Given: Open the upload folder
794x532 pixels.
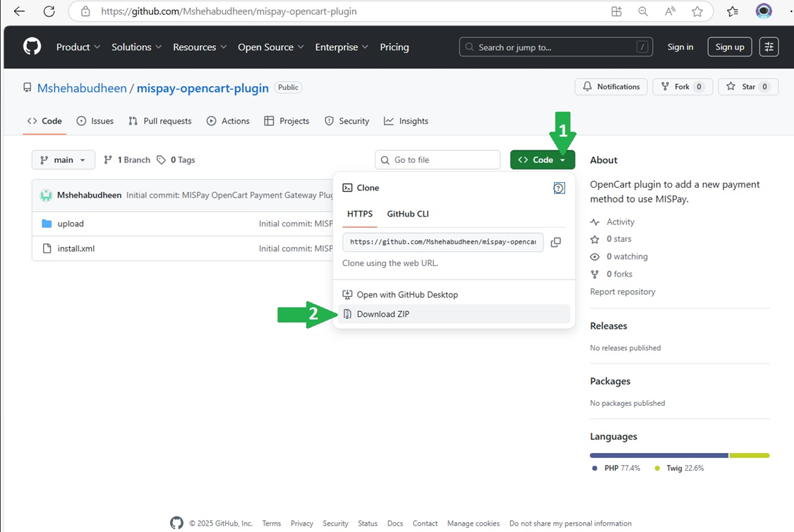Looking at the screenshot, I should 71,224.
